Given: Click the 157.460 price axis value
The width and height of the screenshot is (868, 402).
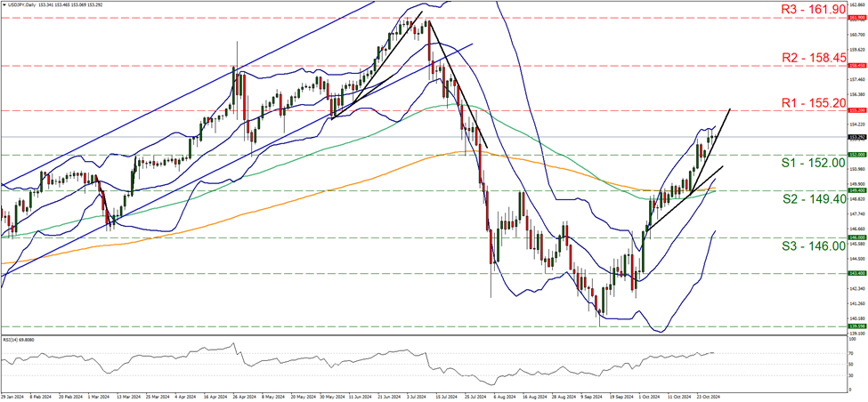Looking at the screenshot, I should coord(857,80).
